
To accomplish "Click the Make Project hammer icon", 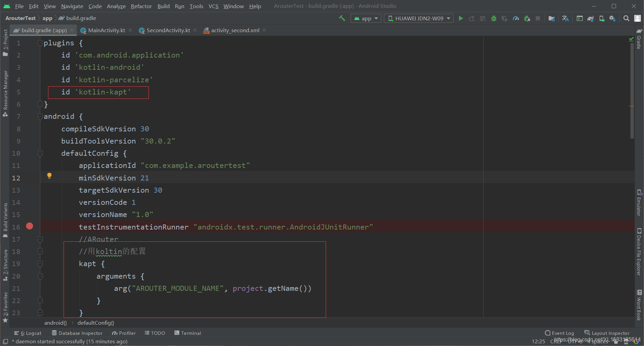I will click(342, 18).
